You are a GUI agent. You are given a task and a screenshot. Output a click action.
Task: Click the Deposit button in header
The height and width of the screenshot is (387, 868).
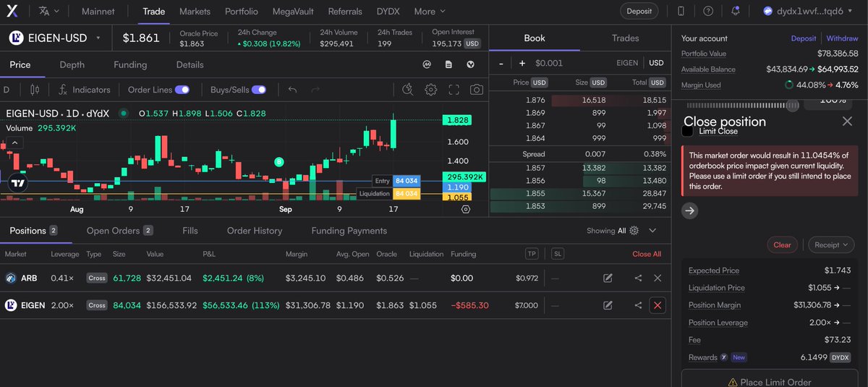(x=639, y=11)
